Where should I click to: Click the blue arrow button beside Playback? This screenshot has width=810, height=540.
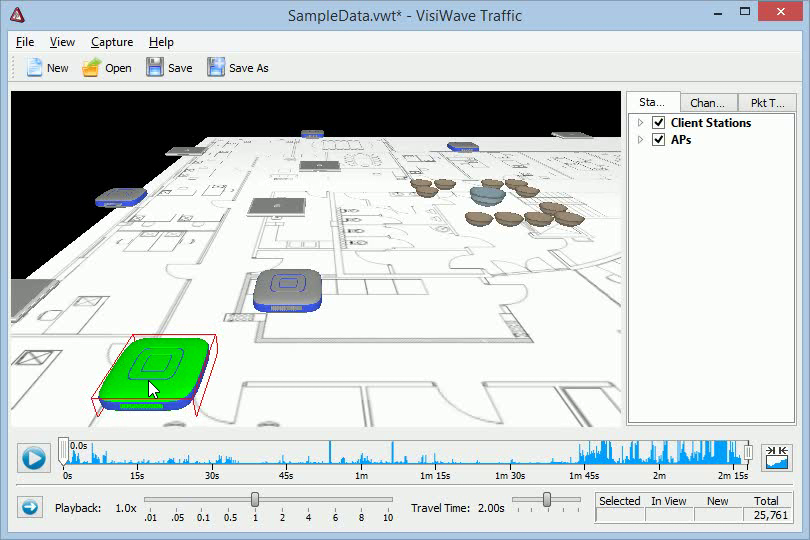(x=30, y=507)
